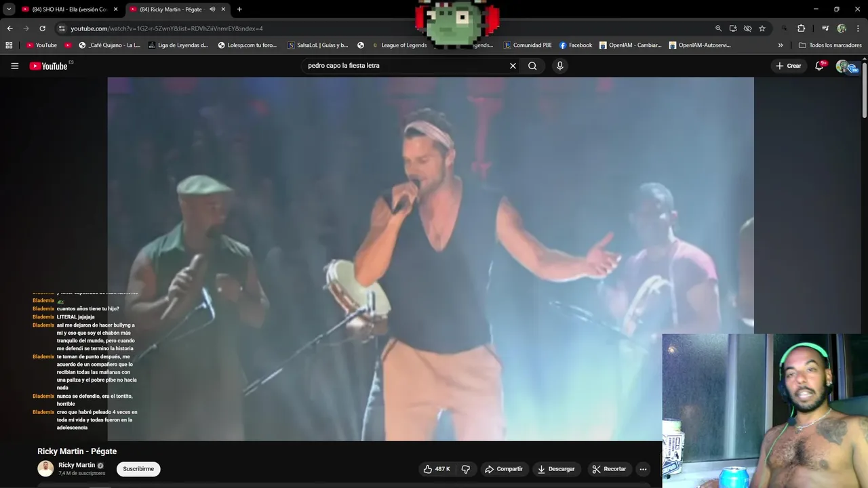The image size is (868, 488).
Task: Click the video player to pause
Action: 431,258
